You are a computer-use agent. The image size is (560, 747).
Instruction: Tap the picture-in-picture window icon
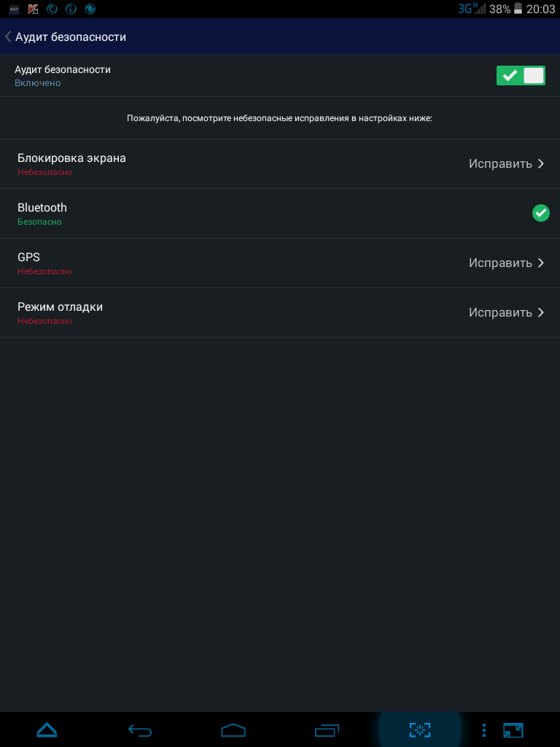pyautogui.click(x=513, y=729)
